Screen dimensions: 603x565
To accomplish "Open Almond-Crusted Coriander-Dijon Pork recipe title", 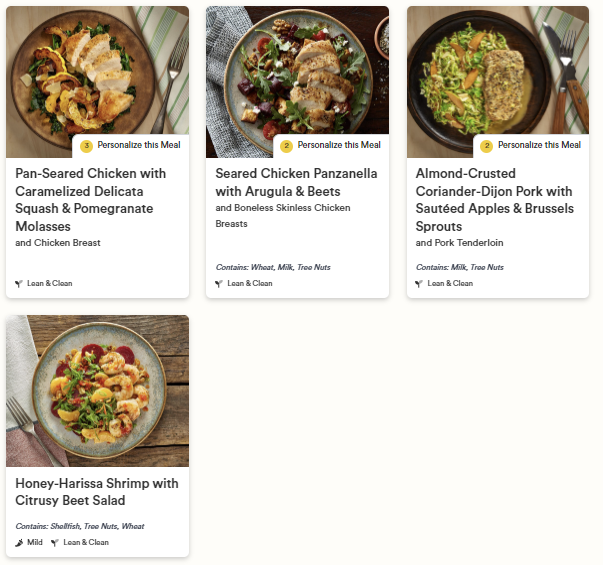I will (494, 200).
